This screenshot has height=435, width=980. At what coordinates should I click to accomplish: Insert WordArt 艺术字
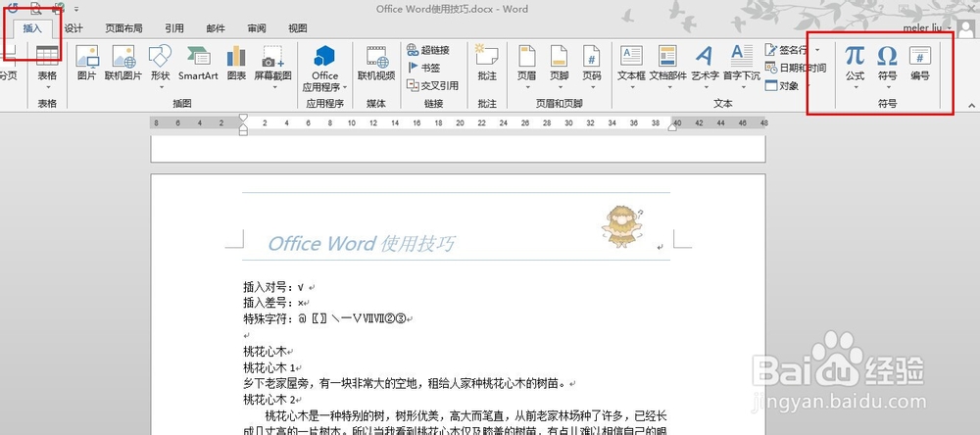point(705,64)
